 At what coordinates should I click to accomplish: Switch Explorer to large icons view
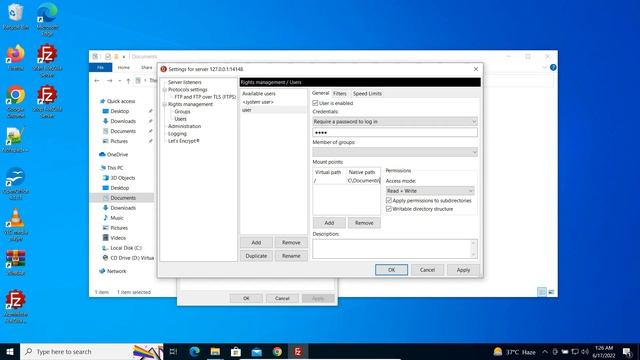pyautogui.click(x=551, y=292)
